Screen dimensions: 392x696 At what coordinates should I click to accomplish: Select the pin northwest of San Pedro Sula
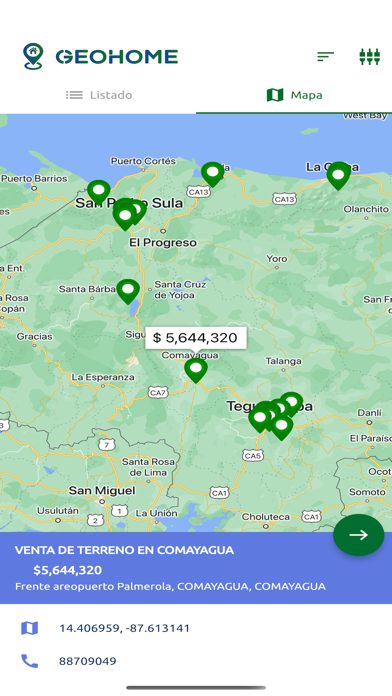click(99, 192)
